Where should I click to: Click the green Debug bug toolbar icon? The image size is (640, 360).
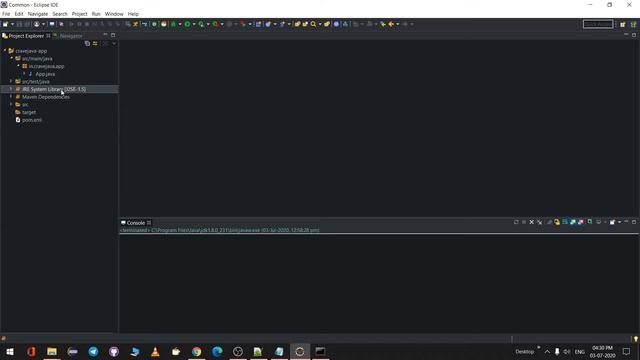click(173, 24)
